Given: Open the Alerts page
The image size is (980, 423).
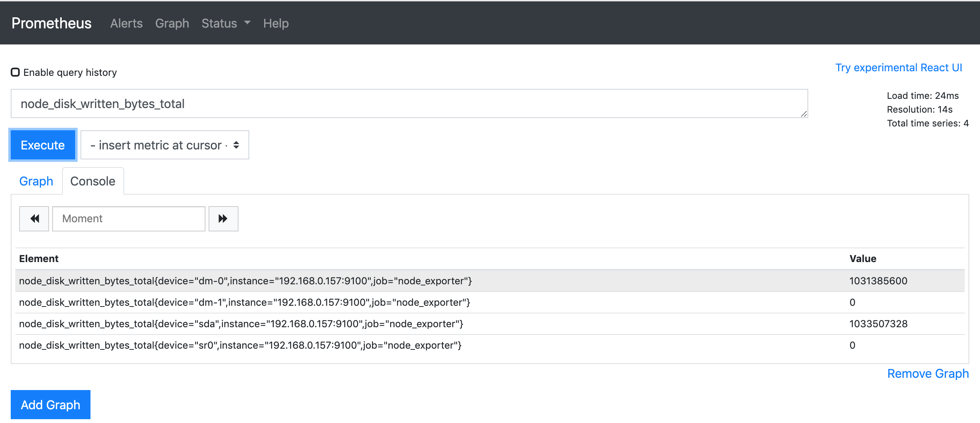Looking at the screenshot, I should [x=126, y=23].
